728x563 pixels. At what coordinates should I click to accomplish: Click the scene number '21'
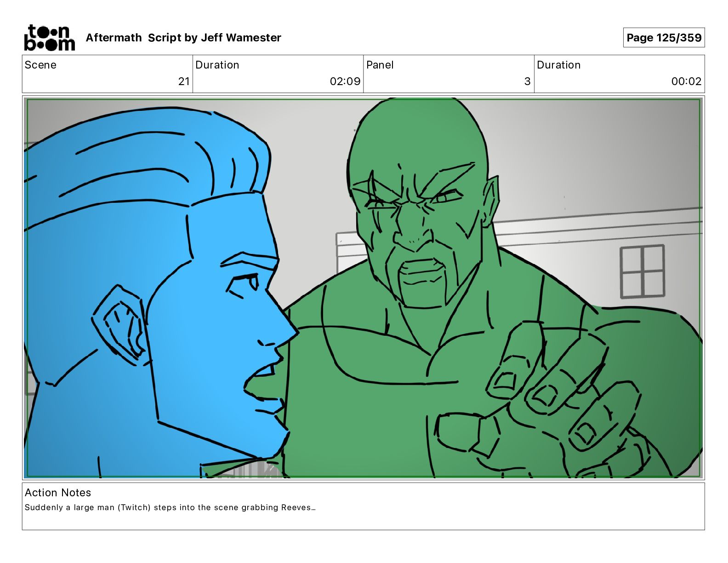pos(184,81)
